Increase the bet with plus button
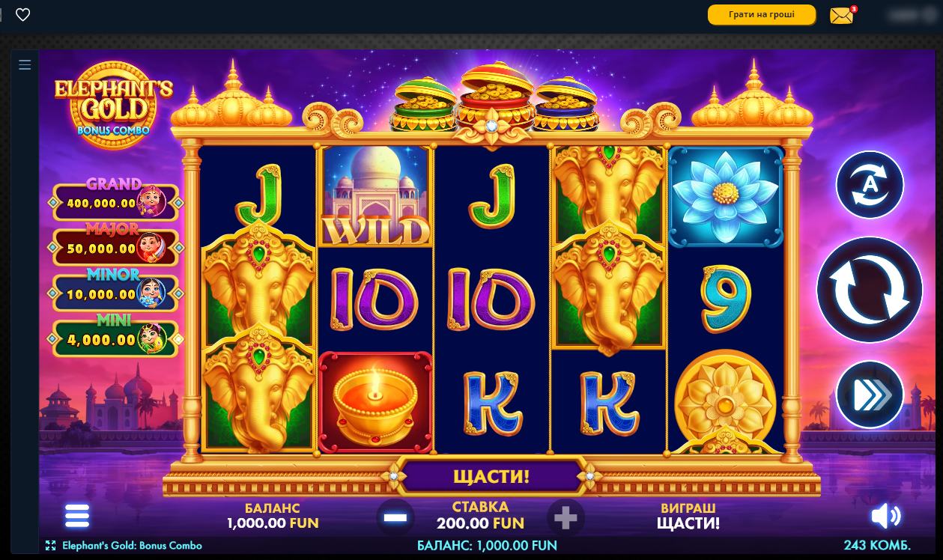This screenshot has width=943, height=560. (x=566, y=517)
